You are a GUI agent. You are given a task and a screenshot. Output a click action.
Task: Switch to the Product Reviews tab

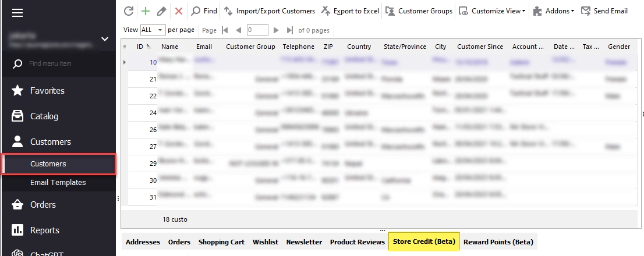(358, 242)
